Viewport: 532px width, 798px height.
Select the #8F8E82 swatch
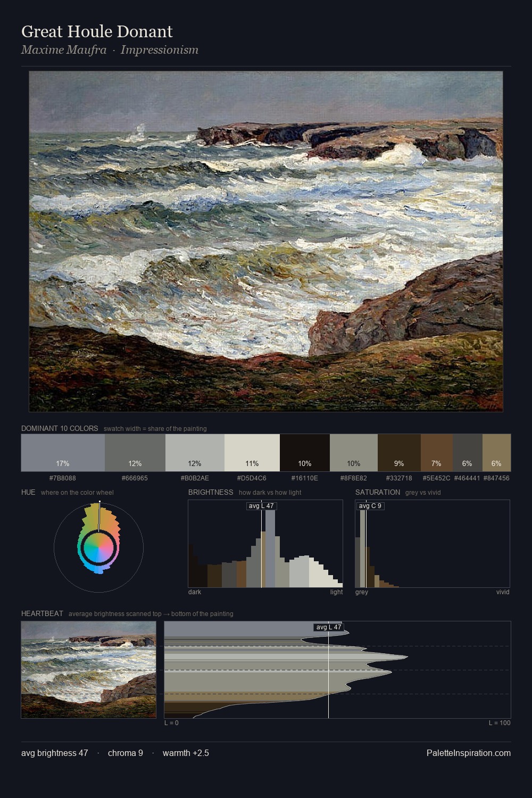[x=354, y=453]
